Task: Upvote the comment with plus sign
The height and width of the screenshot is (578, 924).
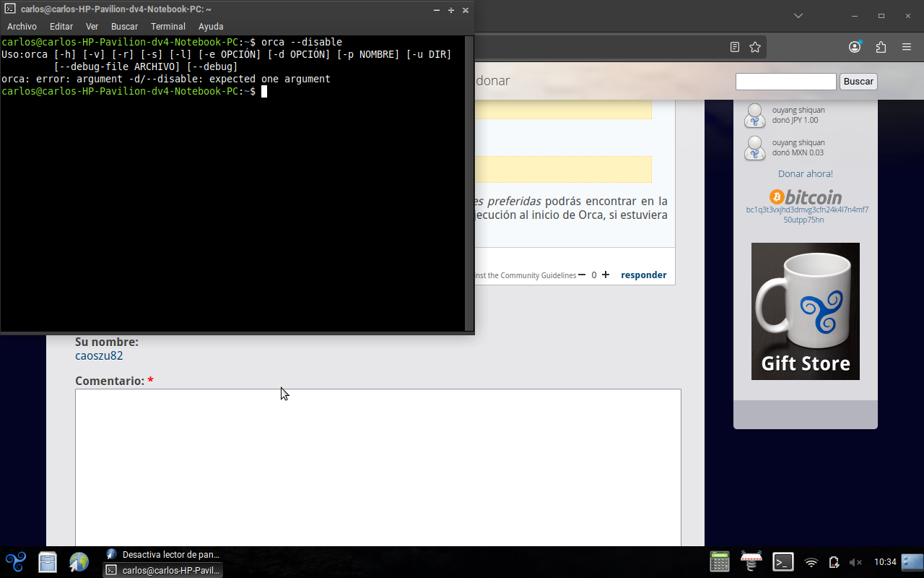Action: 606,275
